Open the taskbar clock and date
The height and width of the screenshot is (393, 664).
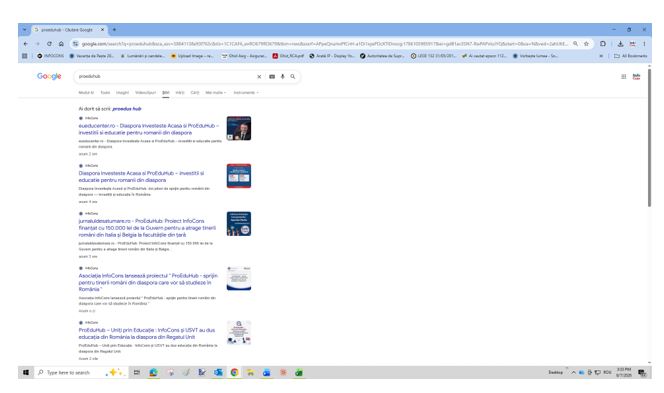(x=624, y=372)
